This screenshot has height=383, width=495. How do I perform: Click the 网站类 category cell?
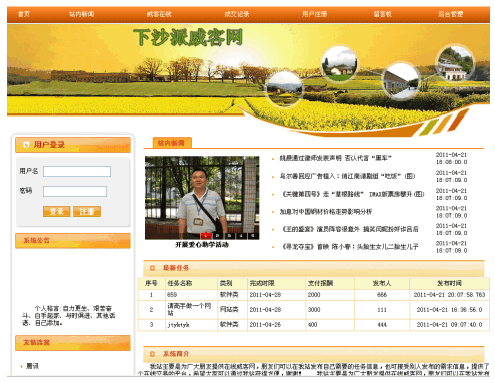click(x=229, y=309)
